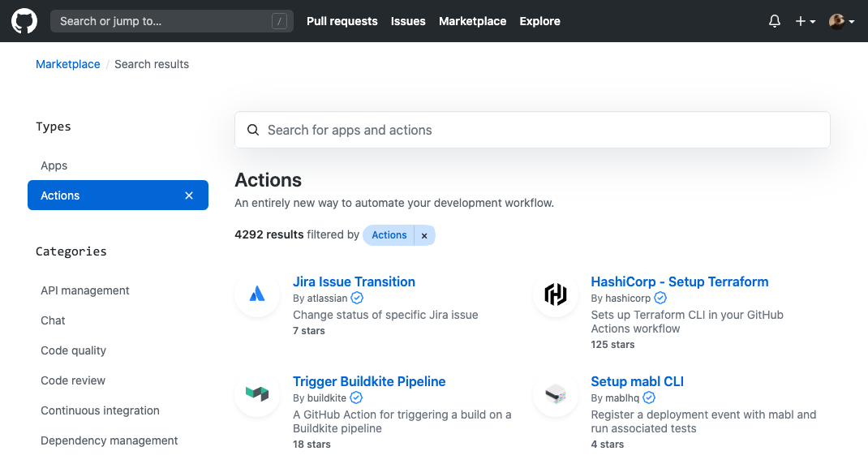Click the Marketplace breadcrumb link
The width and height of the screenshot is (868, 464).
pos(68,64)
